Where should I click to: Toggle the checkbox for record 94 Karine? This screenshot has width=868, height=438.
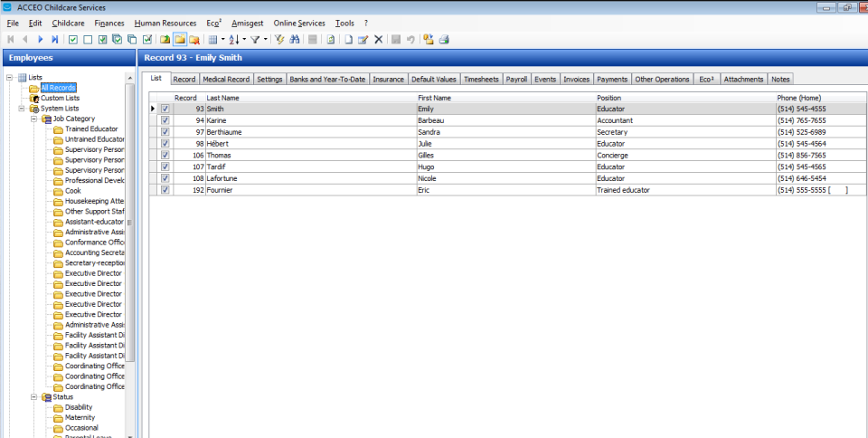point(165,120)
